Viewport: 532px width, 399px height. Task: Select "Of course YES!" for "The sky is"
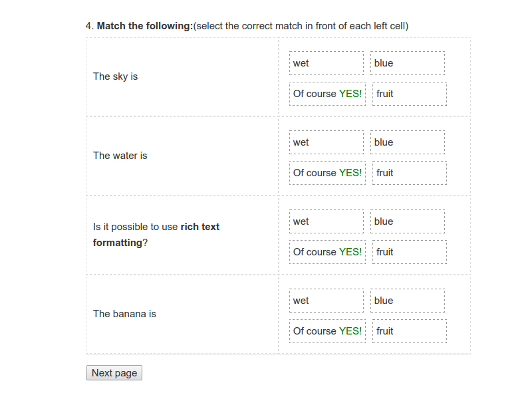(x=327, y=94)
